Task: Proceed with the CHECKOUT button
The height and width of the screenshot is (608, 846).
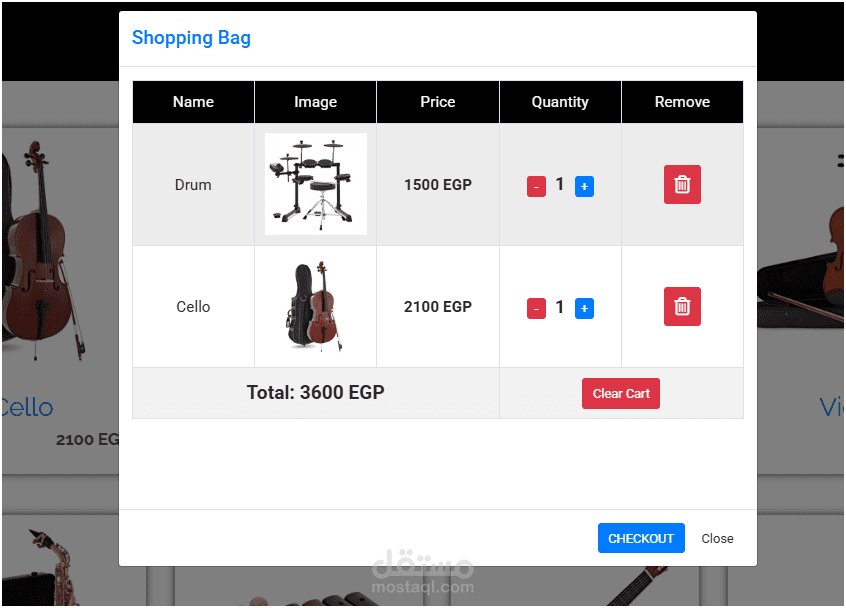Action: pyautogui.click(x=641, y=538)
